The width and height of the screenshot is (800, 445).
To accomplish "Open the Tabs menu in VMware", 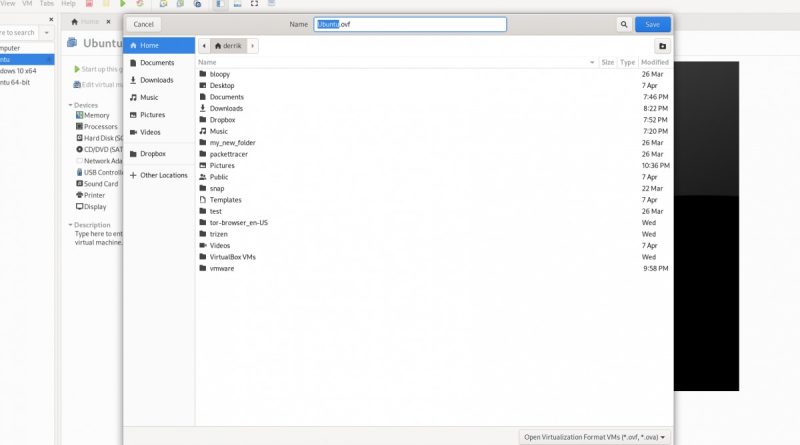I will [x=46, y=4].
